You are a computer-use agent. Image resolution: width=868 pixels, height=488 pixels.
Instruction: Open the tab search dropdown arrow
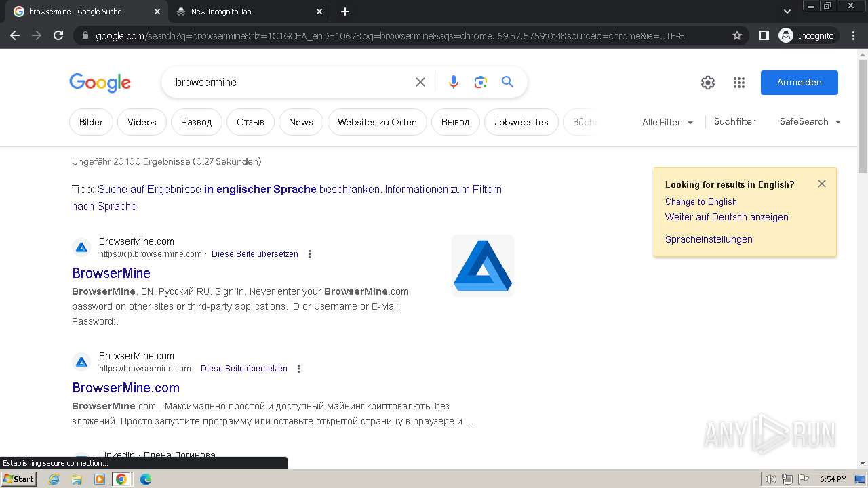pos(787,12)
